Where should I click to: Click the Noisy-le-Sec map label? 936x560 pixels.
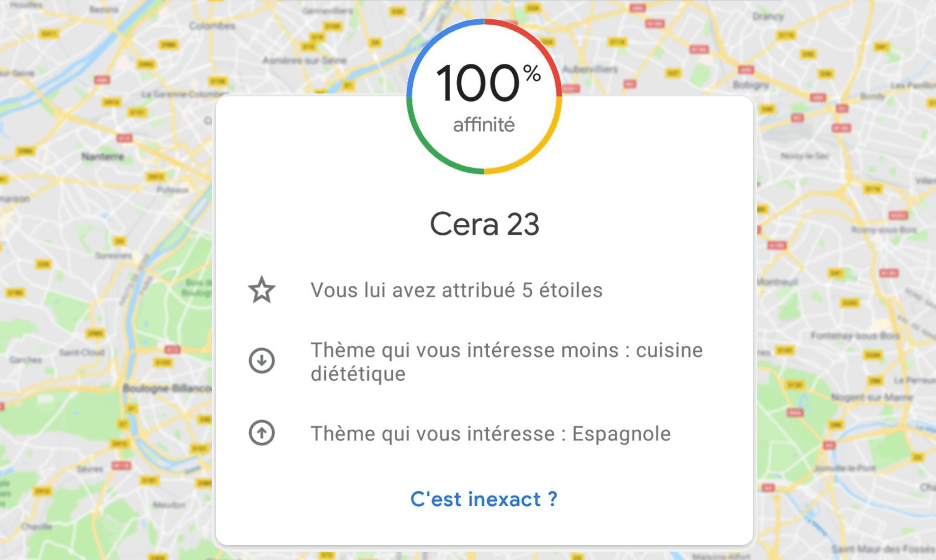coord(805,156)
